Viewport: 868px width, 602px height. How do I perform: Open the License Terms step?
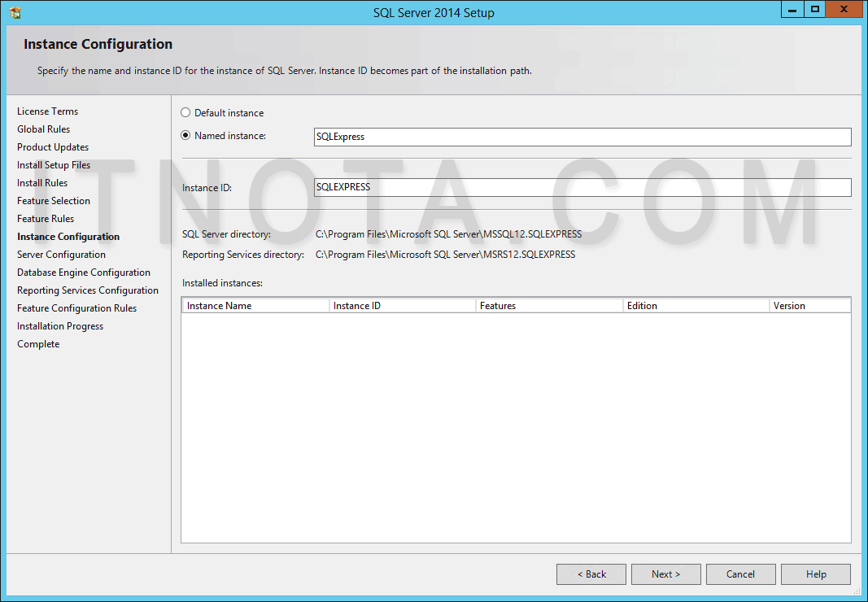[x=47, y=111]
